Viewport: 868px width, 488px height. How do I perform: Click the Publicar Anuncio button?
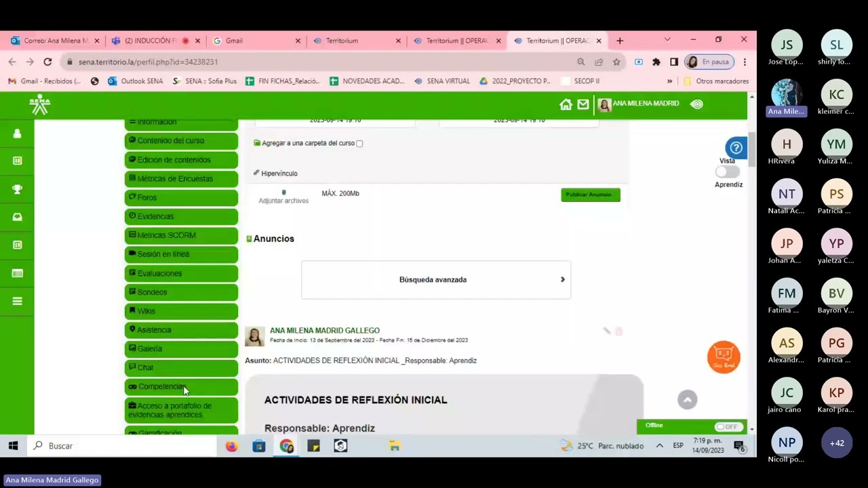(x=590, y=195)
